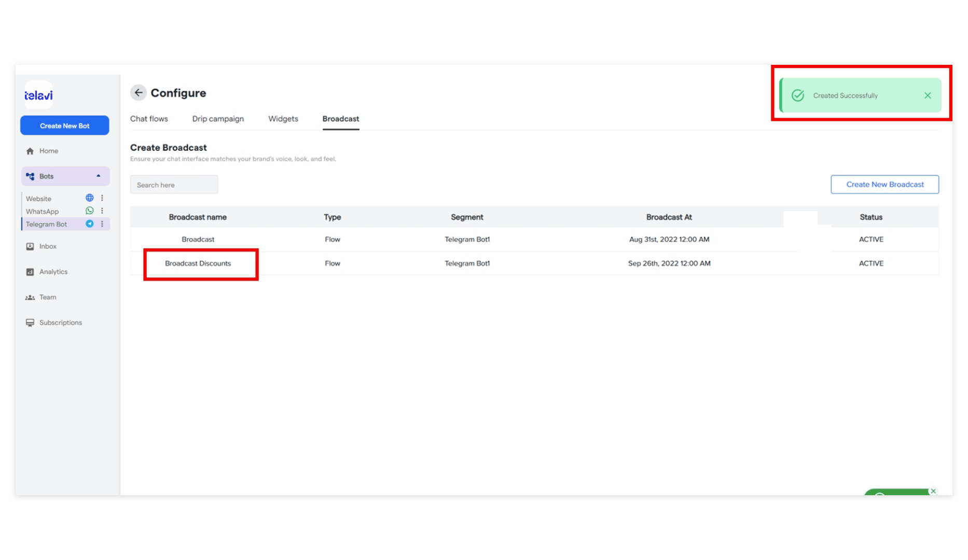Click the Inbox icon
The image size is (968, 560).
30,246
